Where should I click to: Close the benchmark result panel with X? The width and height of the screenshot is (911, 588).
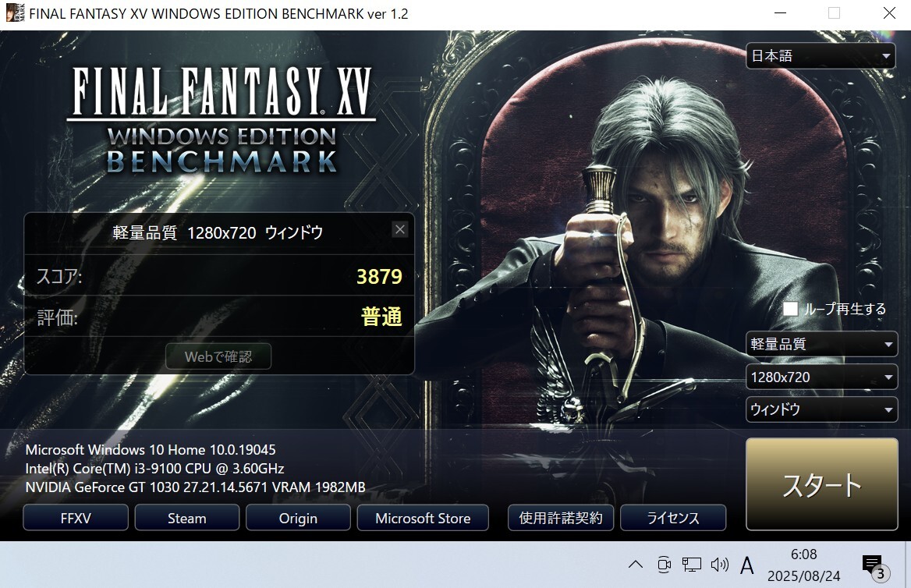tap(399, 229)
